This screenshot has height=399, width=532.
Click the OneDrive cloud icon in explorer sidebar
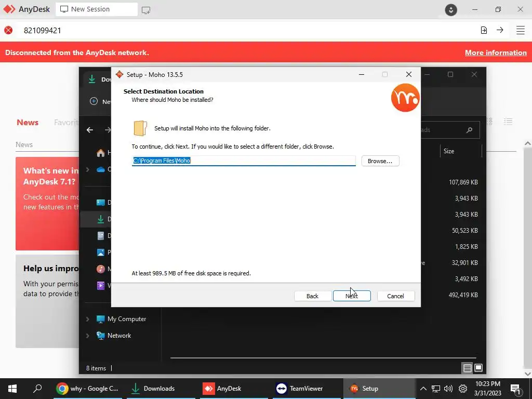click(x=101, y=169)
